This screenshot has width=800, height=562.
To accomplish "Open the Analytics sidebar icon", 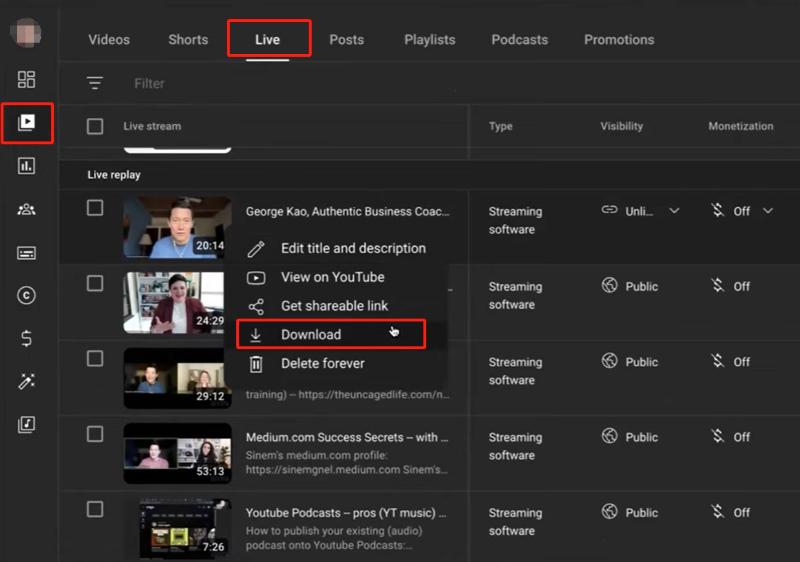I will click(27, 166).
